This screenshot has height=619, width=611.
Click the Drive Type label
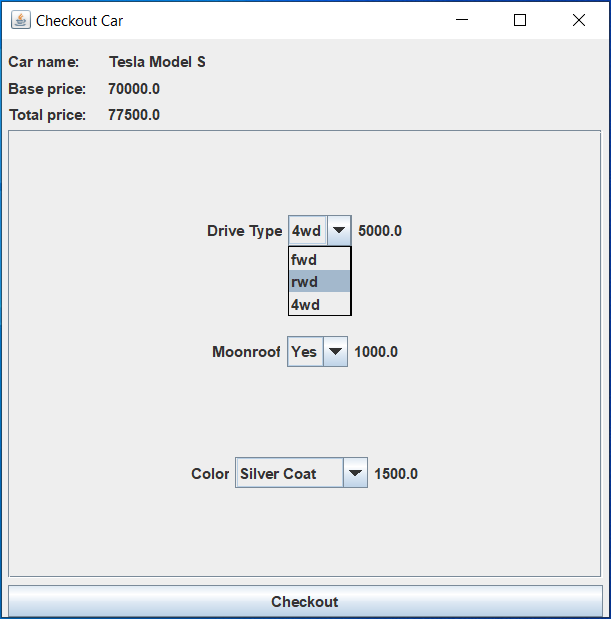tap(245, 231)
